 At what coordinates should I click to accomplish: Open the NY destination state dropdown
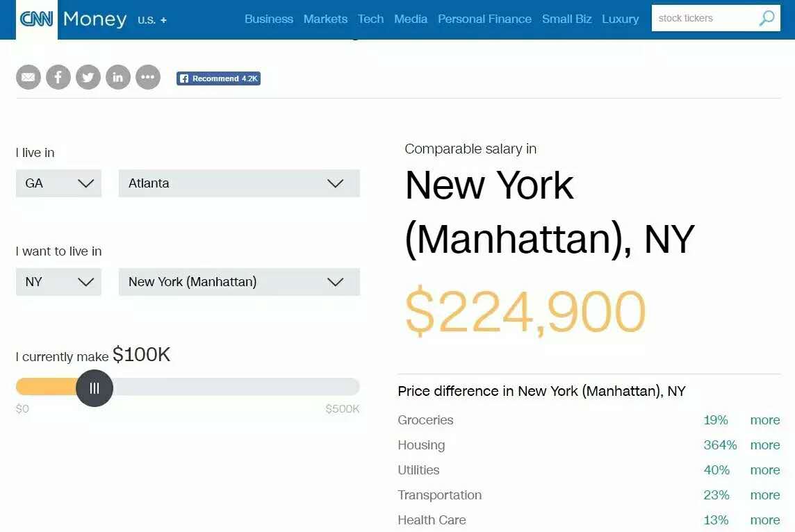(58, 282)
